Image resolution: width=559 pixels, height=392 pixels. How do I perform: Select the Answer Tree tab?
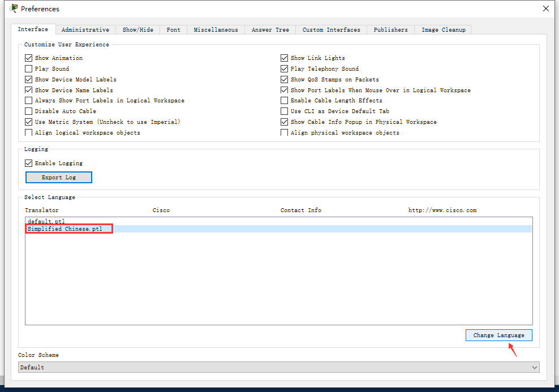pyautogui.click(x=270, y=30)
